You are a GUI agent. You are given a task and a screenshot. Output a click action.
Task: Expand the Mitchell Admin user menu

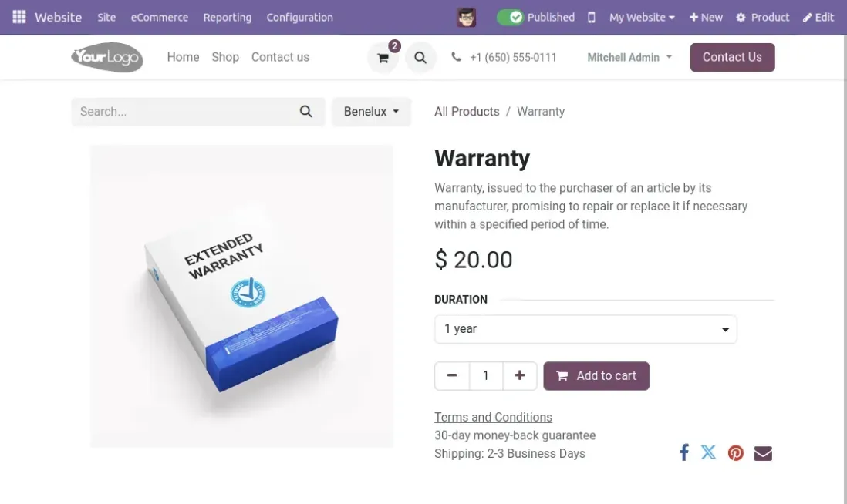pos(629,57)
